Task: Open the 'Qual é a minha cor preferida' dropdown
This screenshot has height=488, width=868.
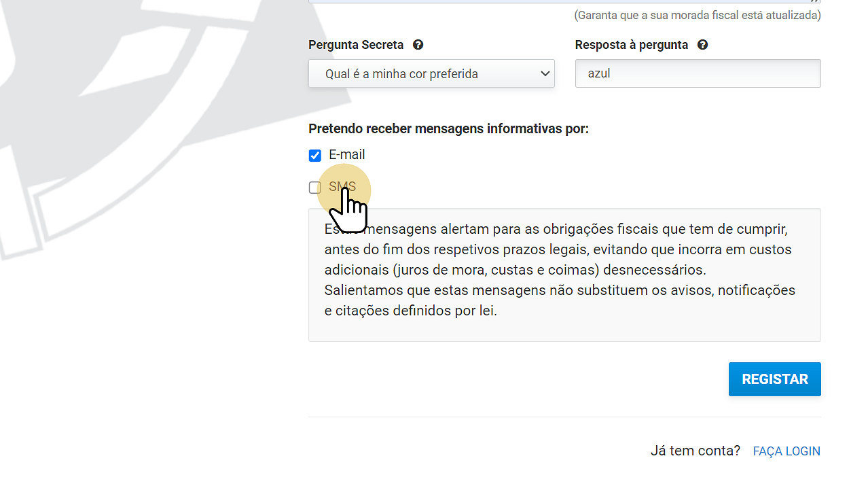Action: [x=421, y=74]
